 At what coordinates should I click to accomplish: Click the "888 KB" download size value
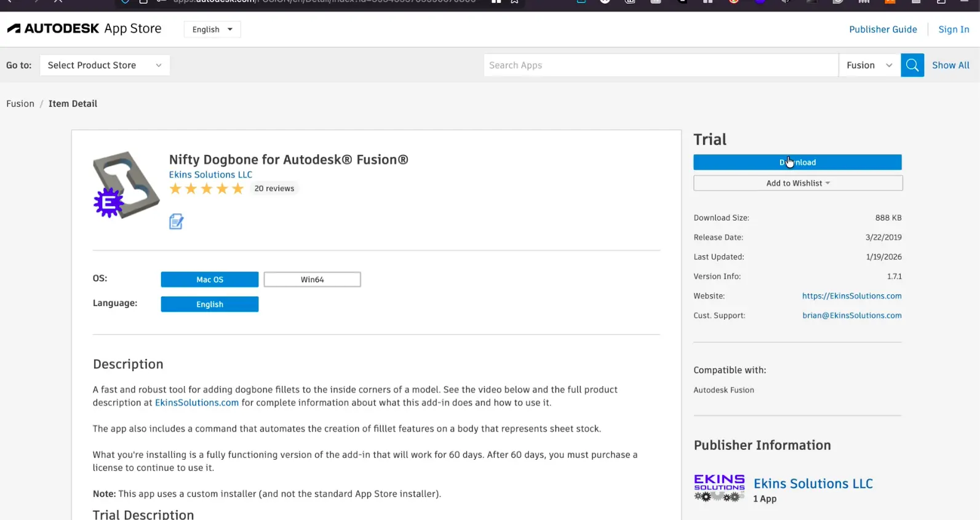click(x=888, y=218)
